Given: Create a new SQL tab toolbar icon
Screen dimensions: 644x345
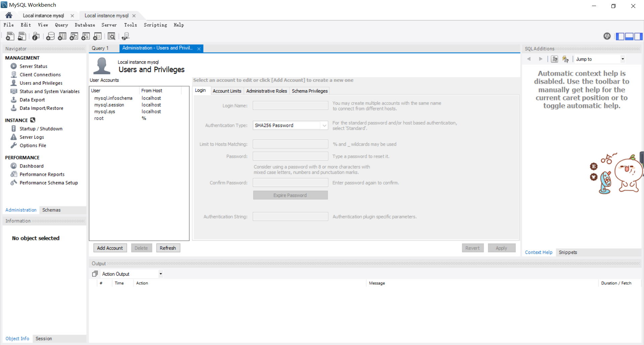Looking at the screenshot, I should (10, 36).
